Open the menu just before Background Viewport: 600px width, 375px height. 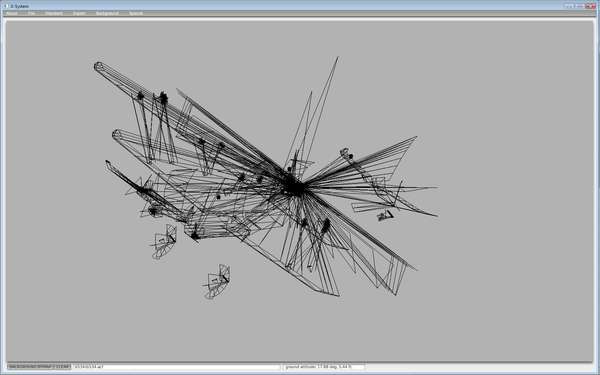click(x=79, y=13)
